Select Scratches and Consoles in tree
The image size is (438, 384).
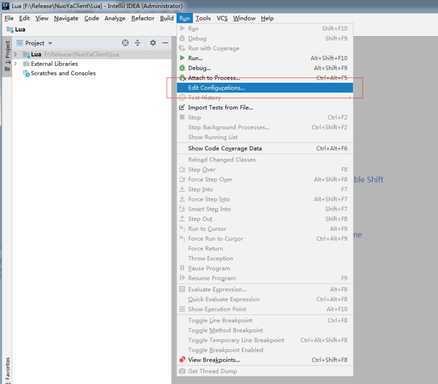63,73
